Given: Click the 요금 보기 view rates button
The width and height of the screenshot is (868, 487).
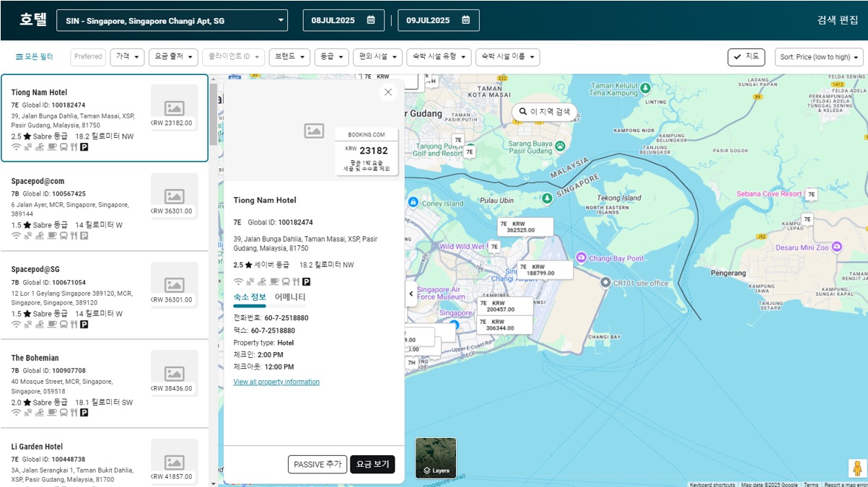Looking at the screenshot, I should 372,465.
